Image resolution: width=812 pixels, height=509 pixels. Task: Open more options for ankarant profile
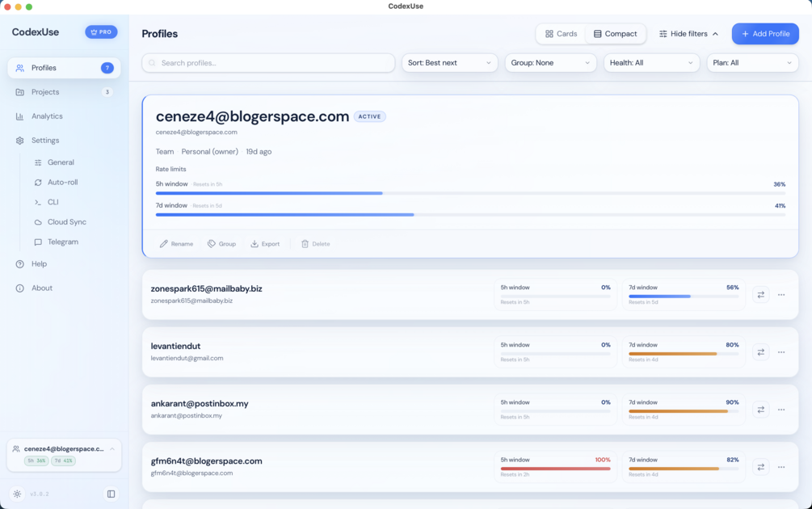tap(781, 410)
